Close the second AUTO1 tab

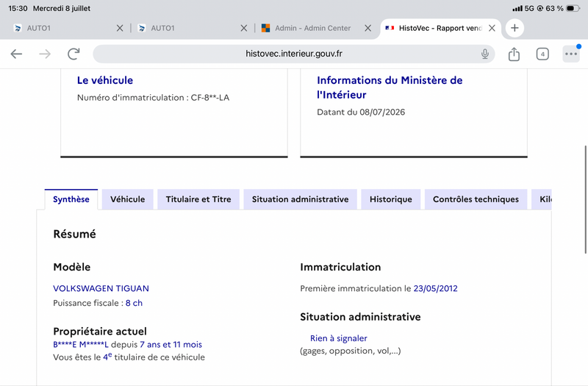point(244,28)
